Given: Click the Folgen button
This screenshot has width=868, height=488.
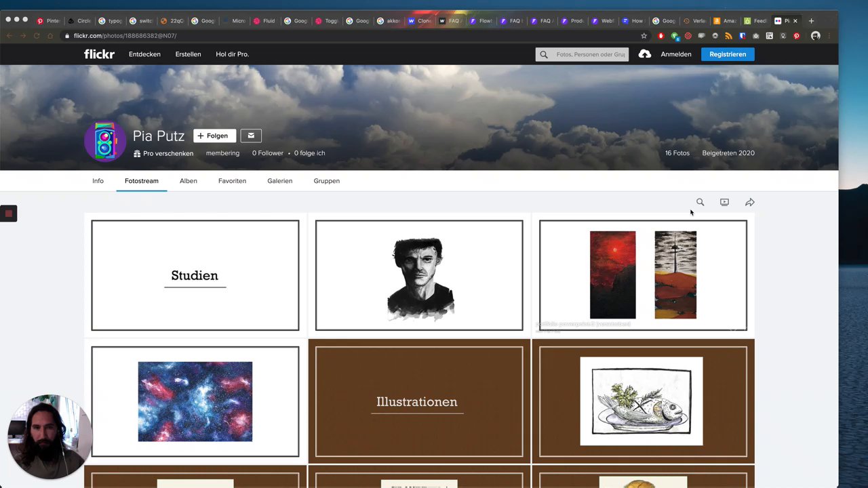Looking at the screenshot, I should click(x=214, y=136).
